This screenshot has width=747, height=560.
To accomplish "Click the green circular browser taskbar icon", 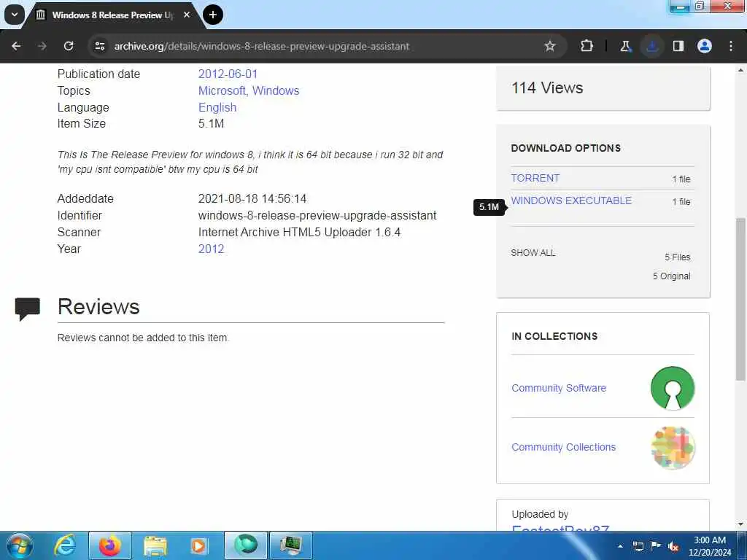I will [x=246, y=545].
